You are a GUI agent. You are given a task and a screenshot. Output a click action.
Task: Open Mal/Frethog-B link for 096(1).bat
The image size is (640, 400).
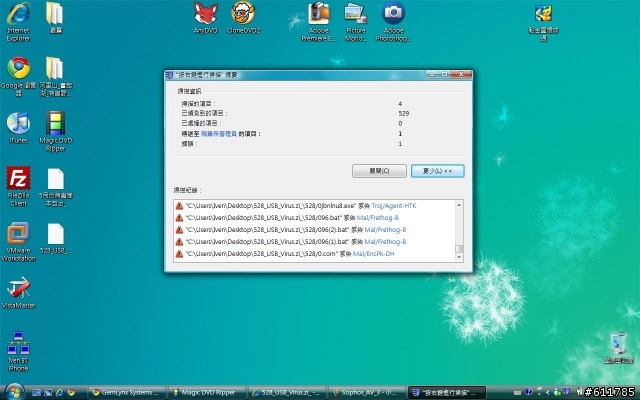(x=385, y=242)
